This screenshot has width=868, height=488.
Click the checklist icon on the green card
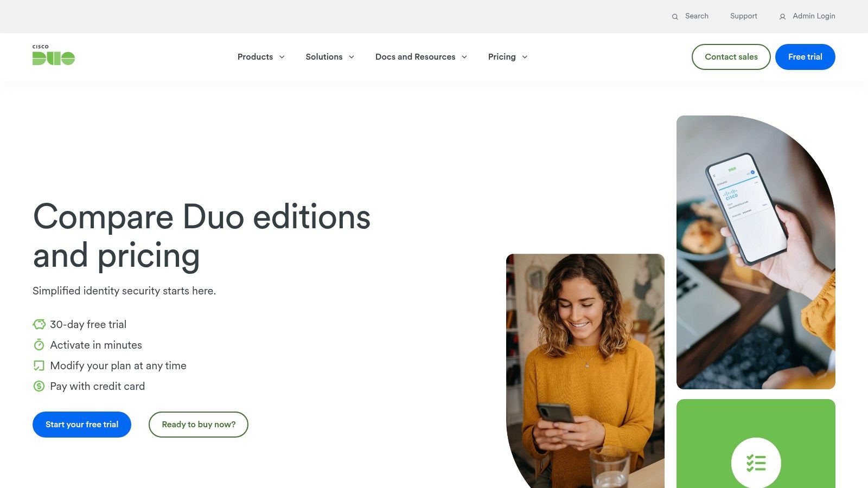pos(756,463)
